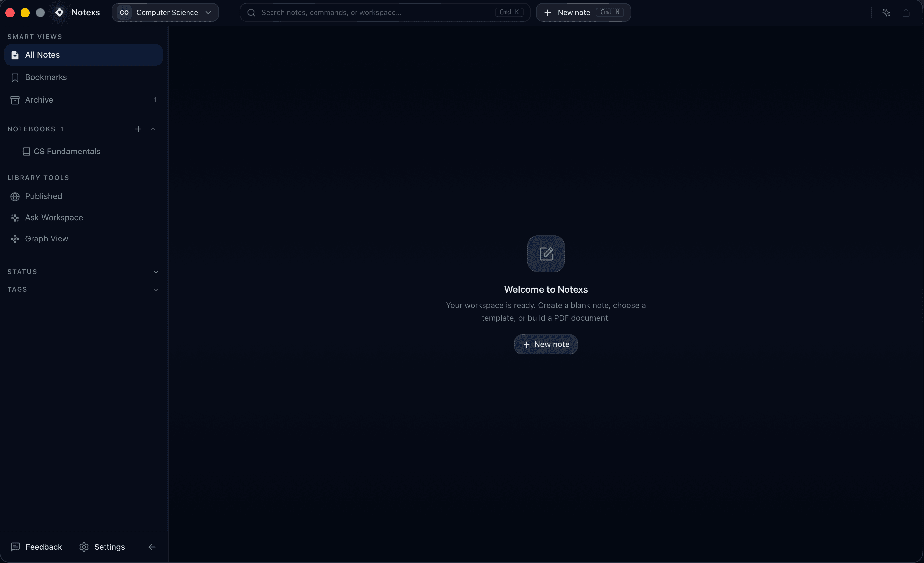
Task: Open Settings
Action: coord(102,547)
